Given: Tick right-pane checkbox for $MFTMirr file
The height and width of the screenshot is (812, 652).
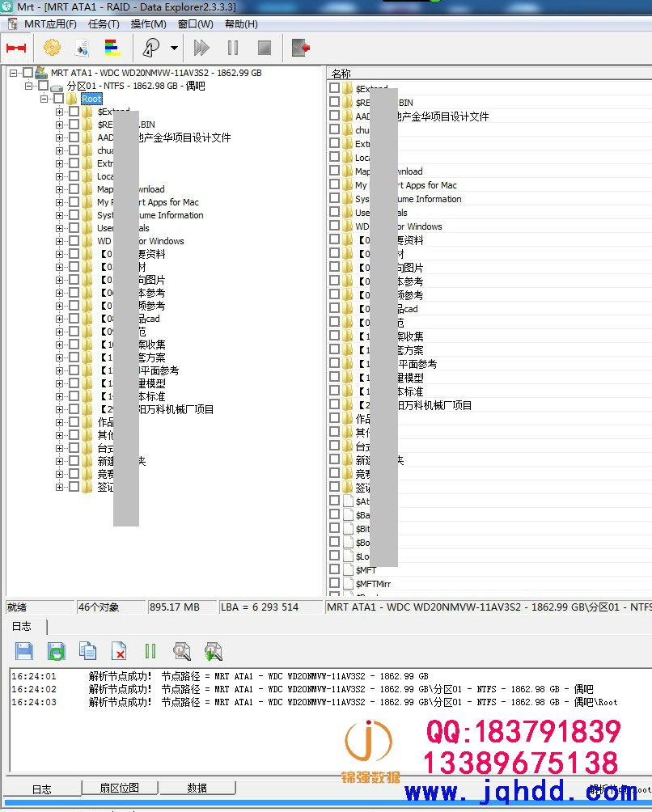Looking at the screenshot, I should [334, 582].
